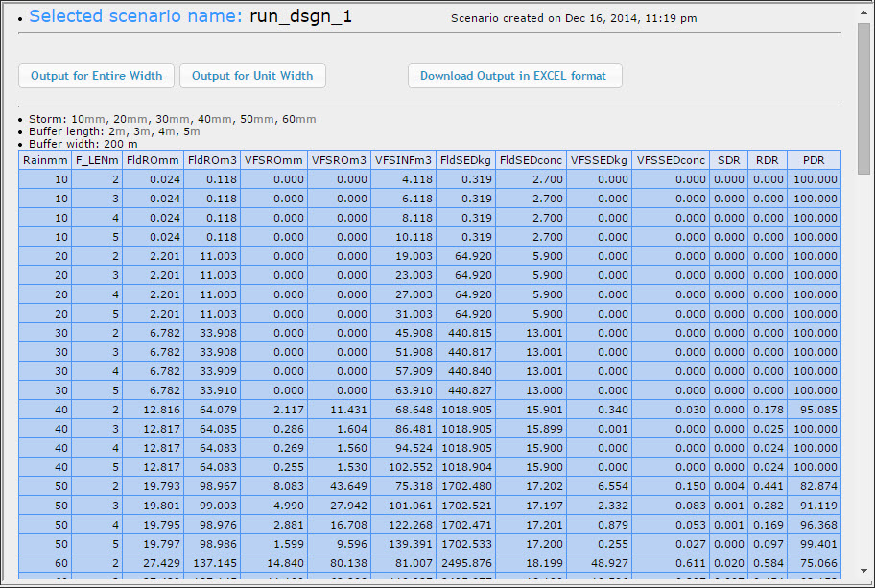Click the VFSROm3 value 16.708
This screenshot has width=875, height=588.
(340, 525)
